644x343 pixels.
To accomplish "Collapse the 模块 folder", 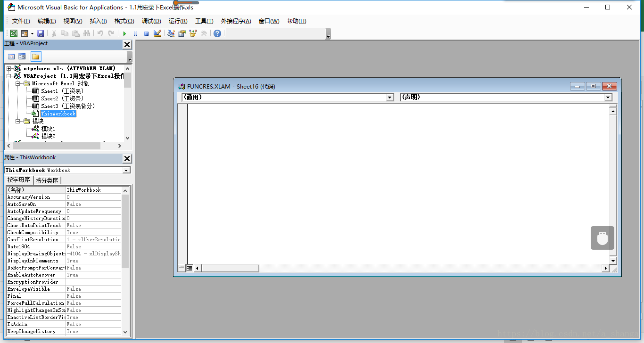I will 17,121.
